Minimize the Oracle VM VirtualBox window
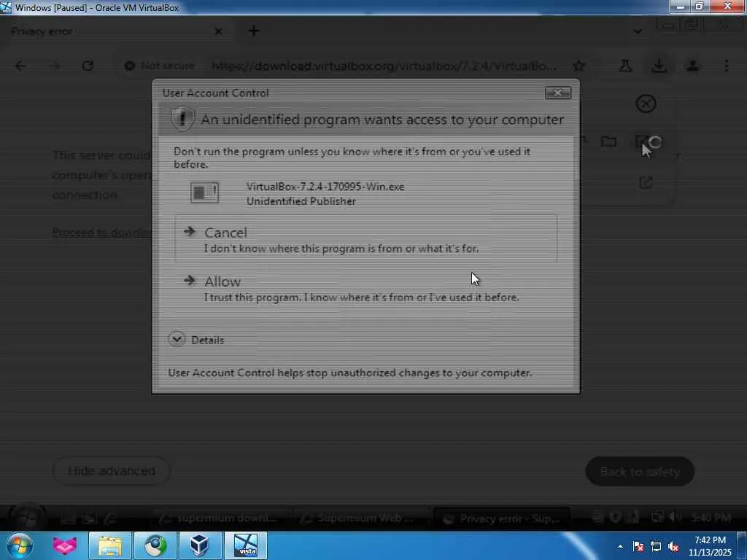The width and height of the screenshot is (747, 560). [x=680, y=7]
